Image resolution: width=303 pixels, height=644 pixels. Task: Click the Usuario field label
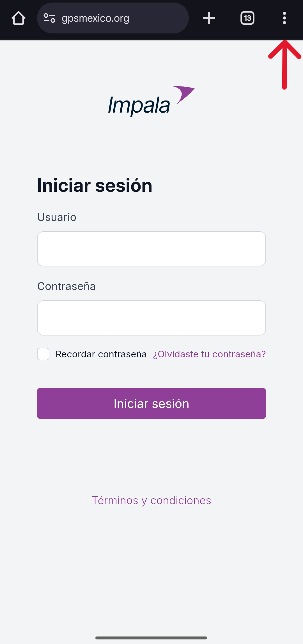(57, 217)
